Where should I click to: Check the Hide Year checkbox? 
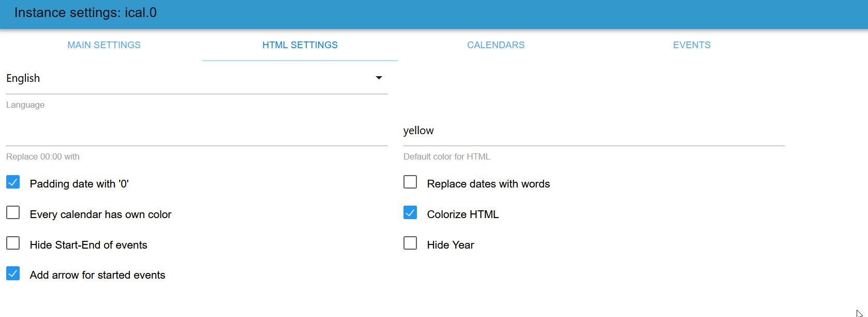(410, 243)
